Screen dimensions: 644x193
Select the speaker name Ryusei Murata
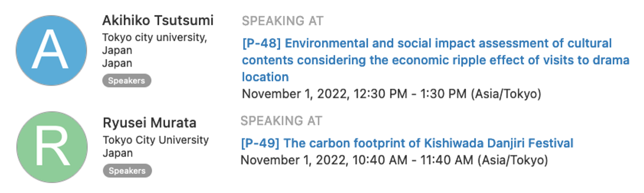[150, 123]
